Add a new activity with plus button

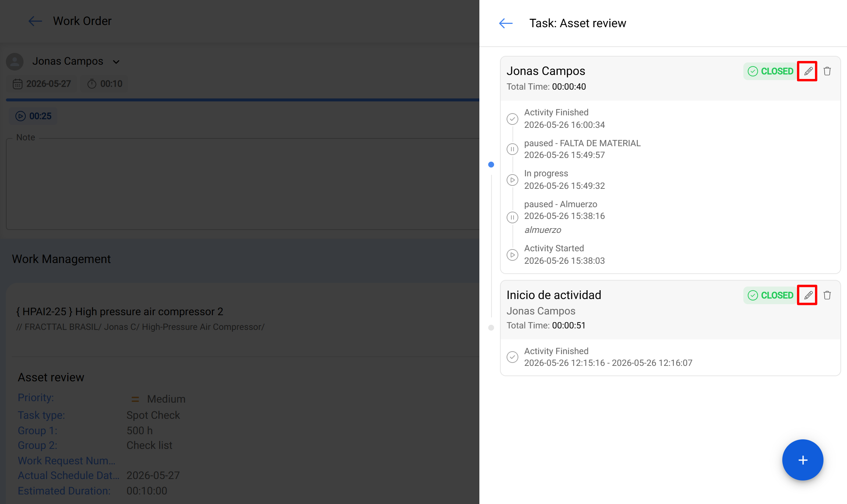pos(803,460)
